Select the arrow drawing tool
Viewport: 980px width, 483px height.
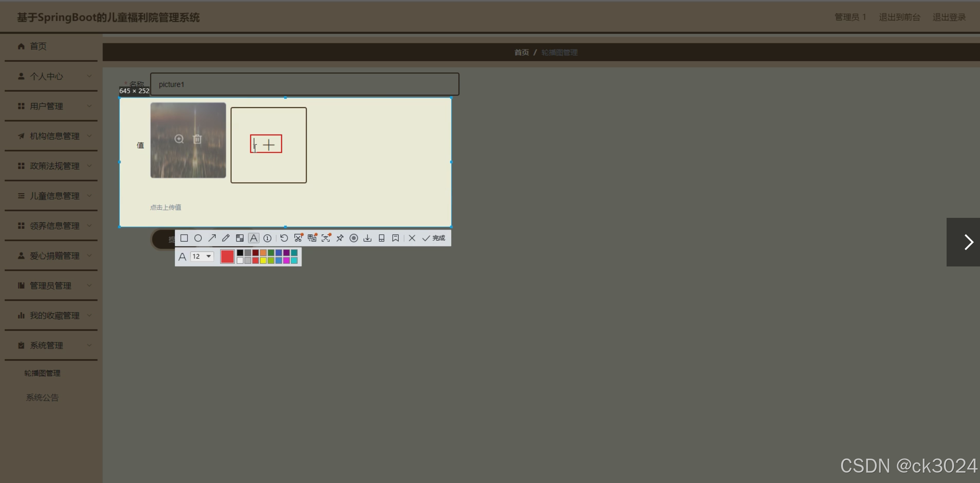coord(212,238)
